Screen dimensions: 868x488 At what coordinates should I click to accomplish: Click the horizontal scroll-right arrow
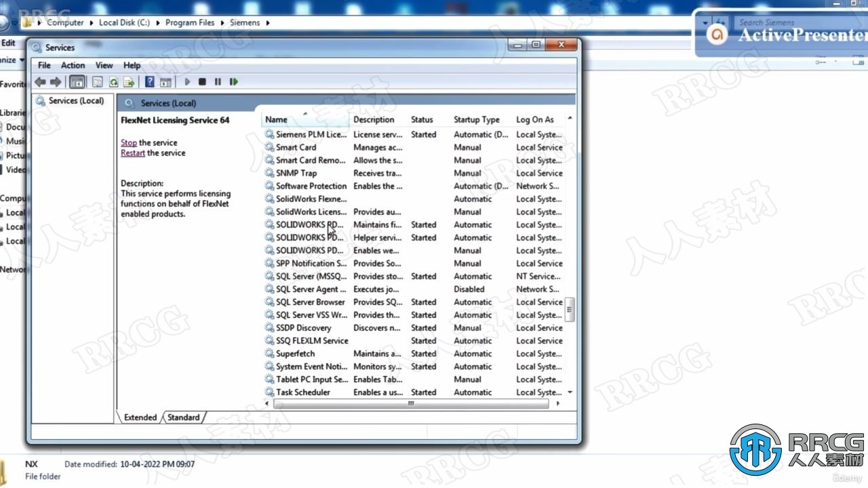pos(557,403)
